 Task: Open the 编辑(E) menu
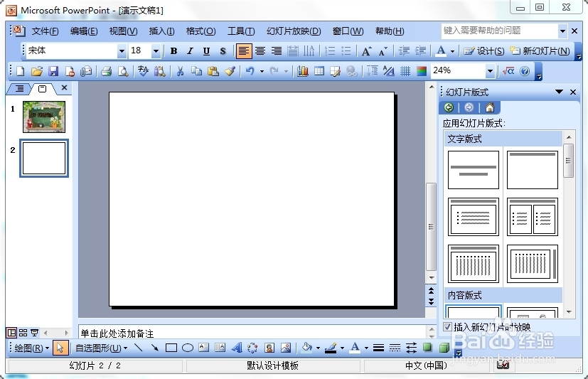[x=84, y=31]
